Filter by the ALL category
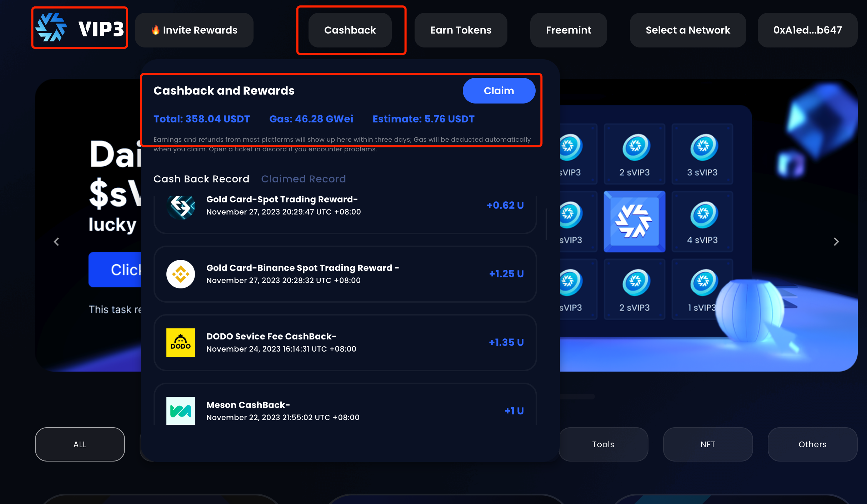Screen dimensions: 867x504 point(80,444)
